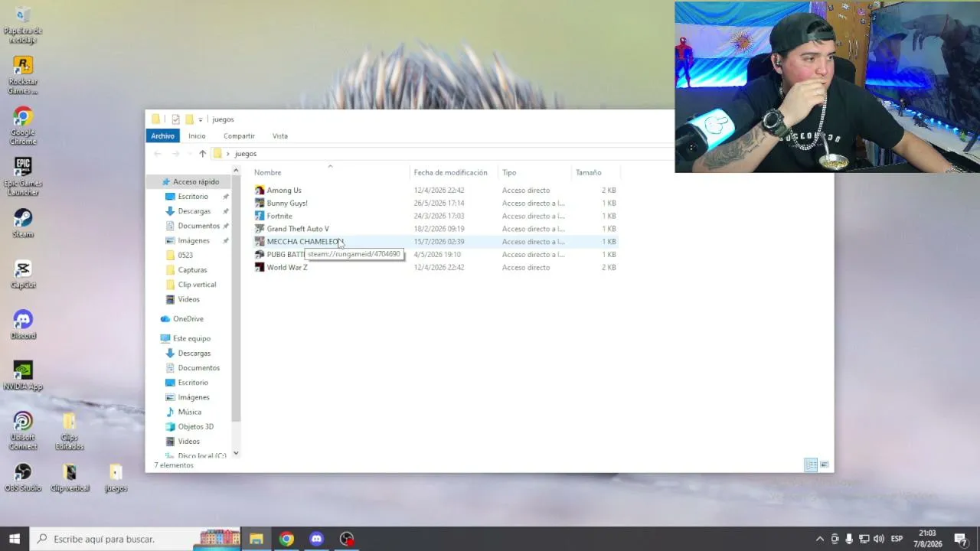Open the recent locations dropdown beside navigation arrows
The image size is (980, 551).
click(x=189, y=154)
